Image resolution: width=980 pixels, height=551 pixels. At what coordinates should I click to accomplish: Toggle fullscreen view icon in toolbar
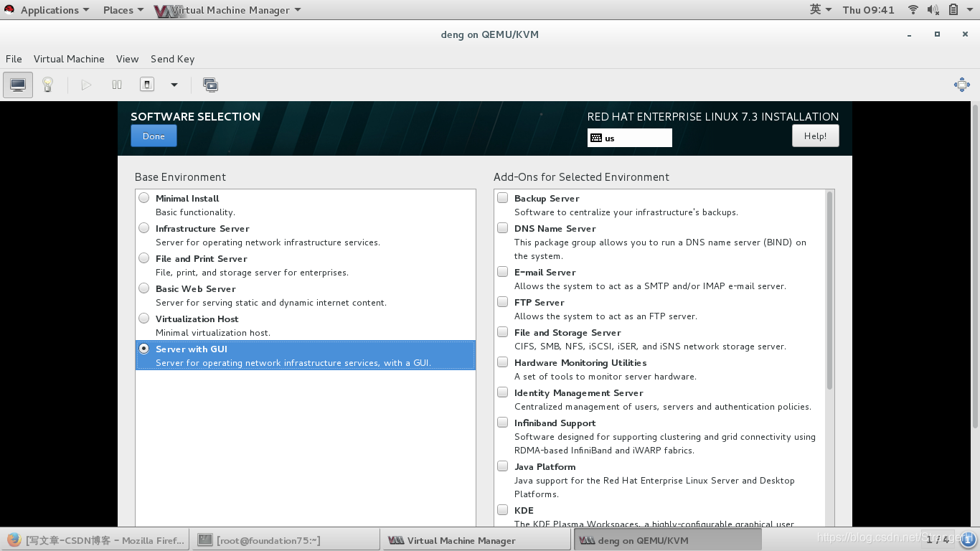(962, 85)
